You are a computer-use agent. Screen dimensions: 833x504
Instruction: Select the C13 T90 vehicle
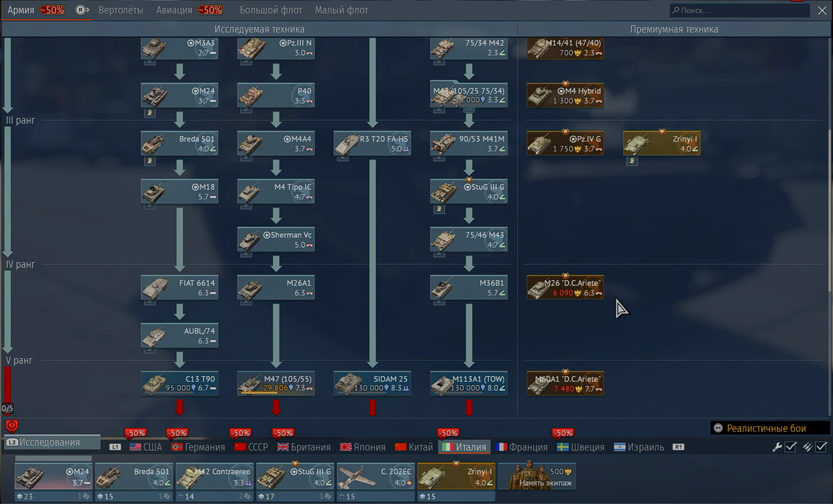[180, 383]
